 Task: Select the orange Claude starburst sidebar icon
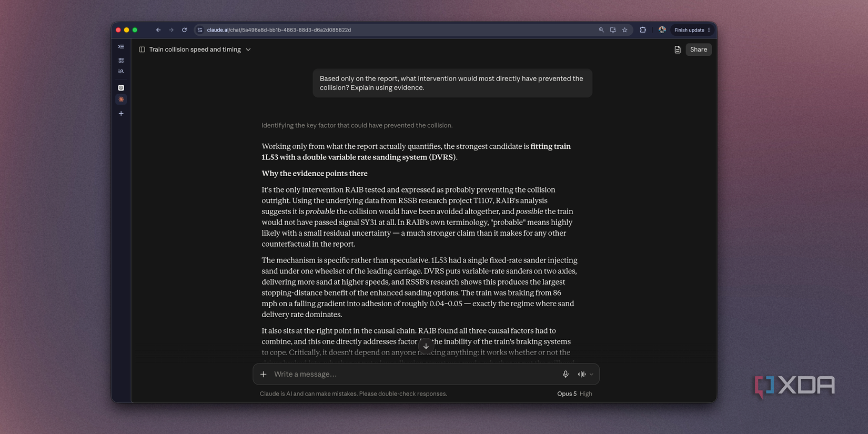(x=121, y=99)
